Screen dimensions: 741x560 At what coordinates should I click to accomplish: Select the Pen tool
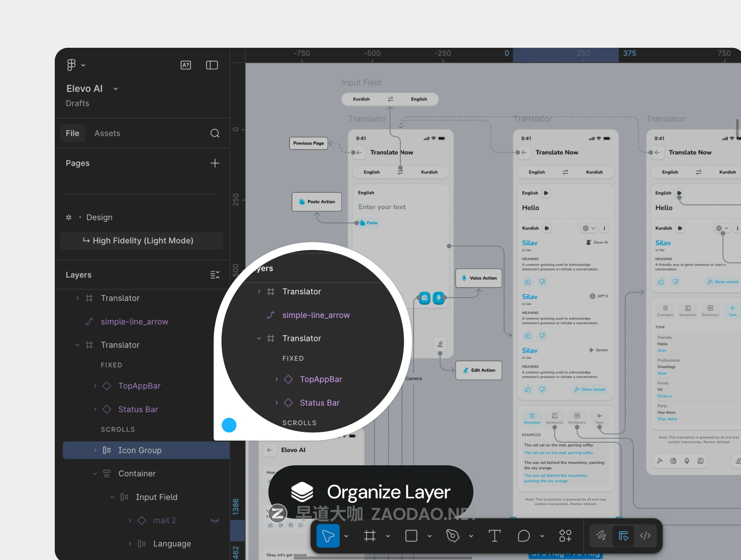(452, 536)
